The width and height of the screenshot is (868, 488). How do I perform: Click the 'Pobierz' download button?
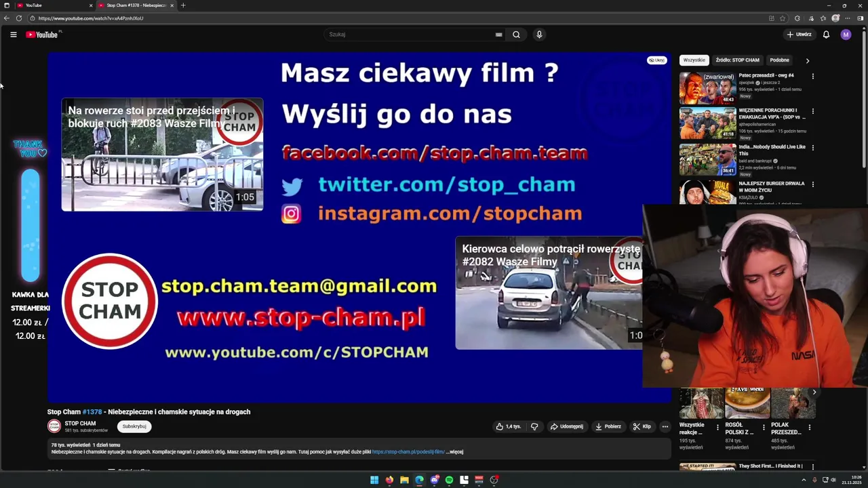click(608, 426)
